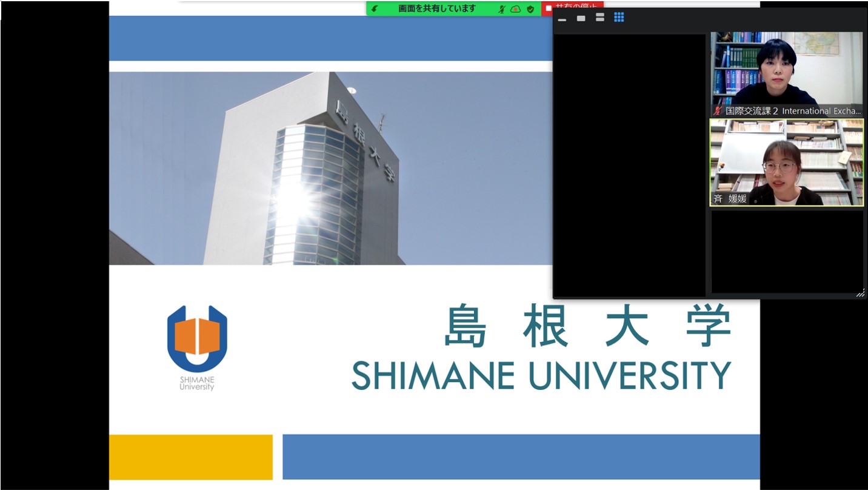The height and width of the screenshot is (490, 868).
Task: Click the cloud recording indicator icon
Action: point(516,9)
